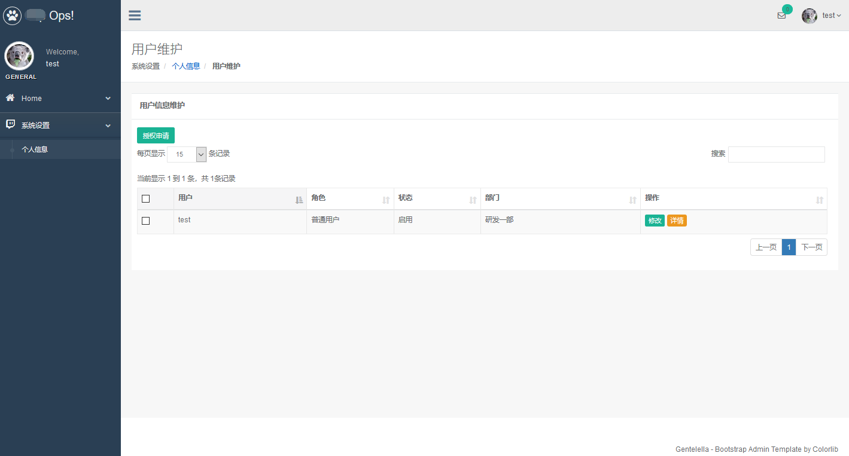849x456 pixels.
Task: Check the test user row checkbox
Action: point(146,221)
